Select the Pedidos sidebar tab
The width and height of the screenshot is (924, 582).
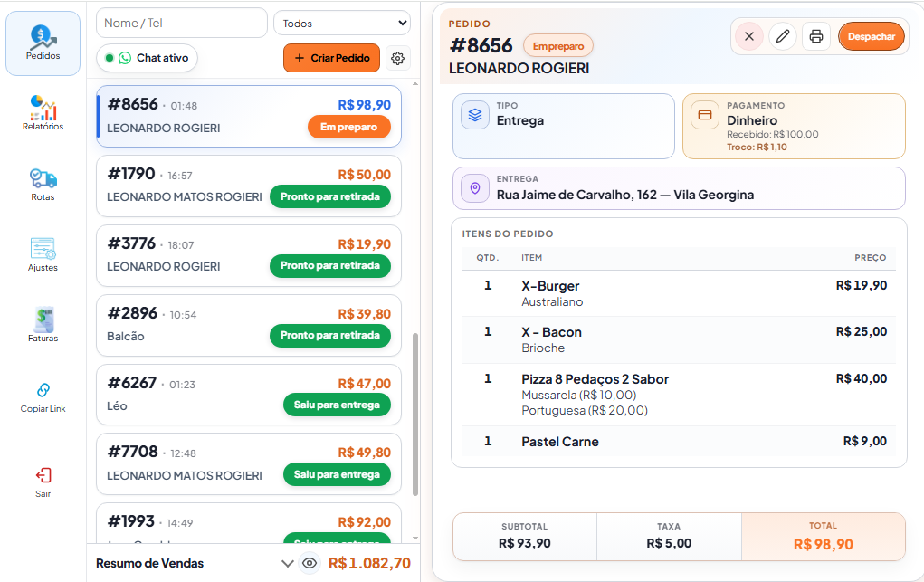click(43, 43)
